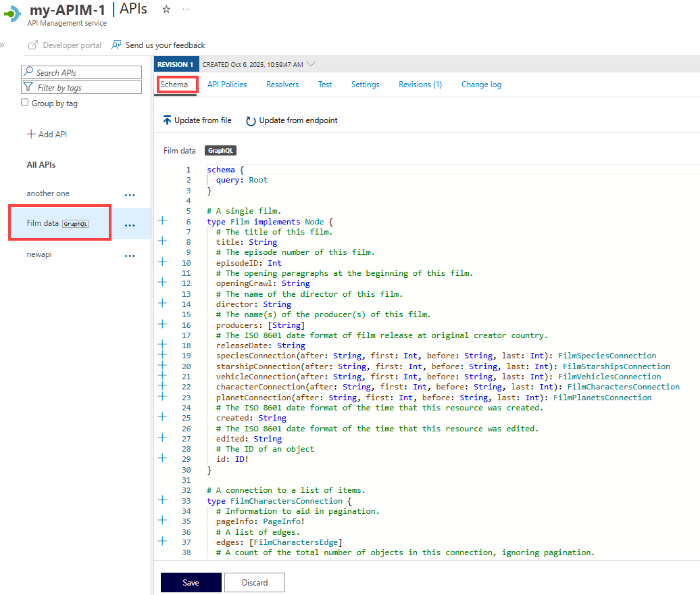
Task: Discard the schema edits
Action: 255,582
